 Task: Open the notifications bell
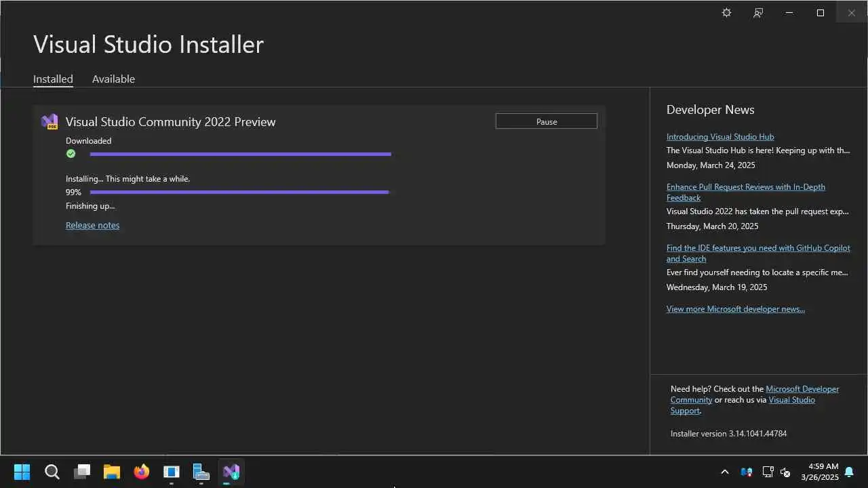coord(849,472)
